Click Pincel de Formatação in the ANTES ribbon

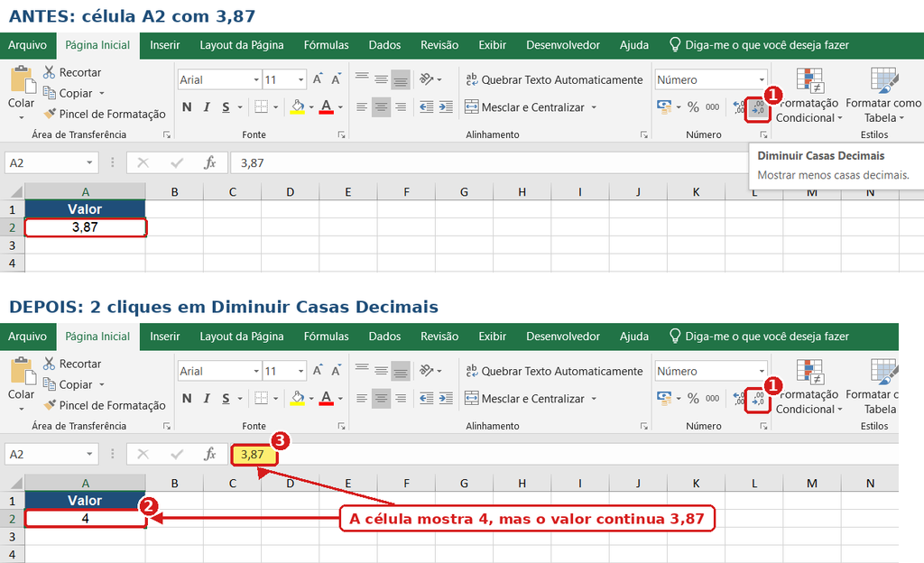coord(105,115)
